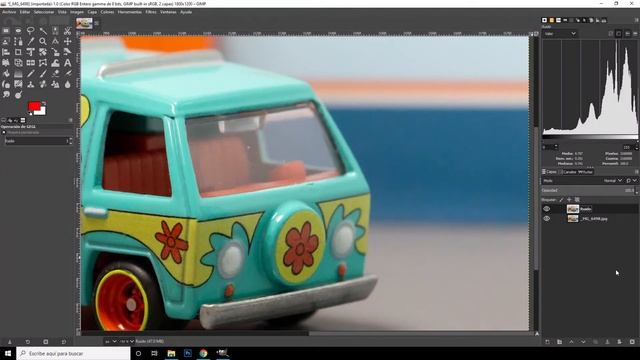Image resolution: width=640 pixels, height=360 pixels.
Task: Open the red foreground color swatch
Action: [x=34, y=107]
